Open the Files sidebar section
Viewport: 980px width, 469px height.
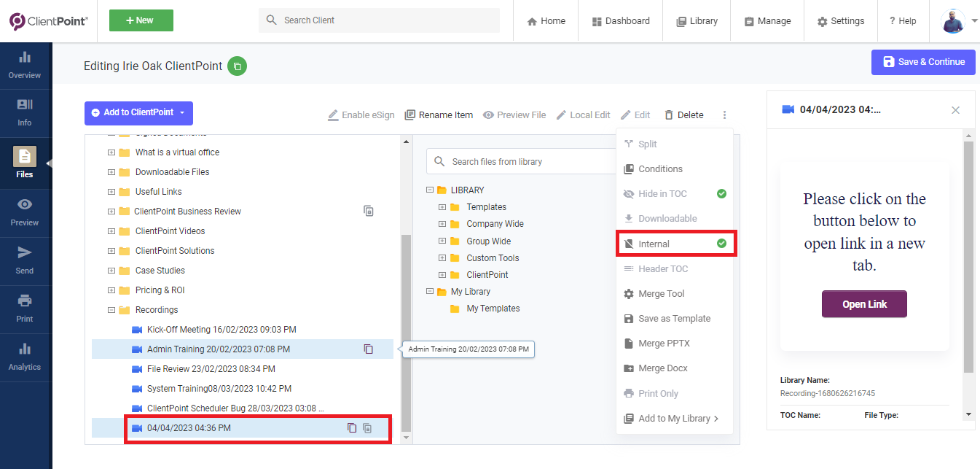coord(25,163)
